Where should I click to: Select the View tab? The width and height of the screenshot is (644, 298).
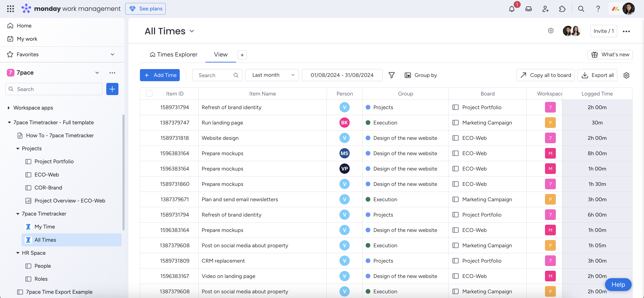(x=221, y=55)
